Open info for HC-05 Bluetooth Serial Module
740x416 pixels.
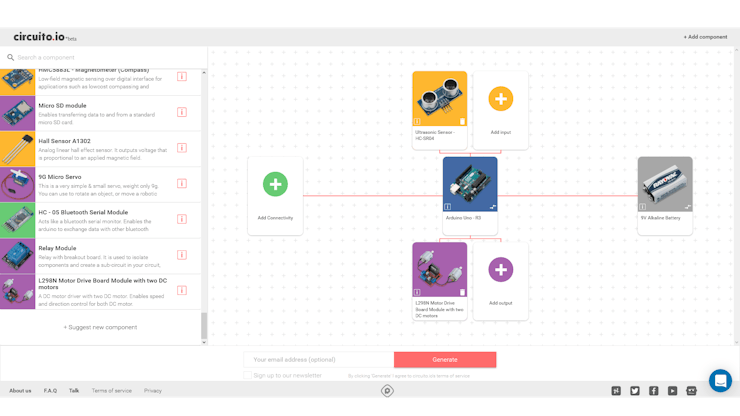tap(182, 219)
